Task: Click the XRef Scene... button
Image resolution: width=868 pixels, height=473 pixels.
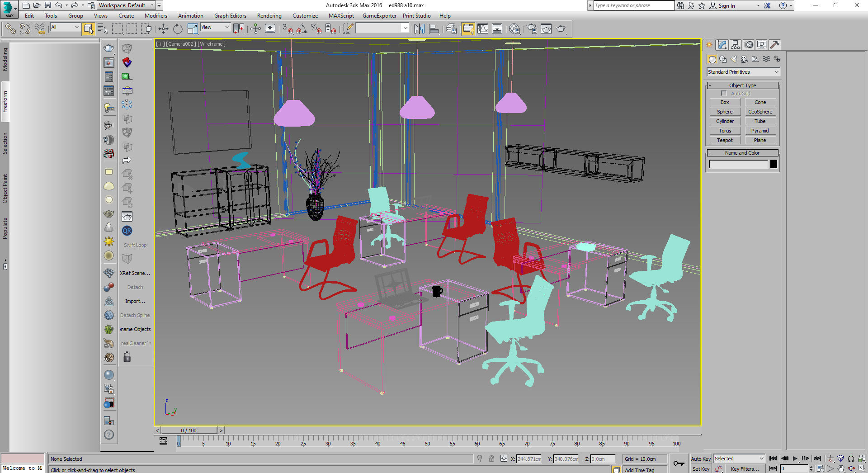Action: (x=135, y=273)
